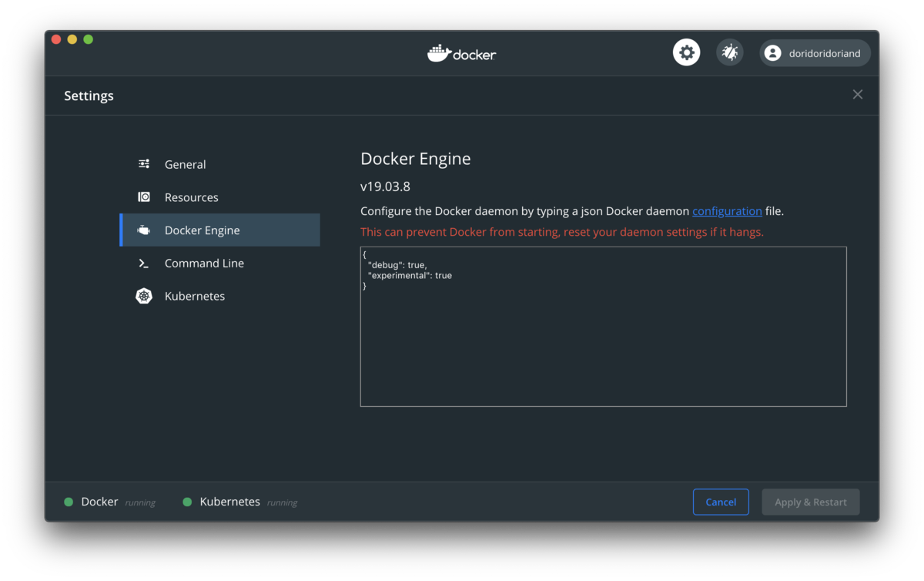924x581 pixels.
Task: Open the Command Line tab
Action: point(220,264)
